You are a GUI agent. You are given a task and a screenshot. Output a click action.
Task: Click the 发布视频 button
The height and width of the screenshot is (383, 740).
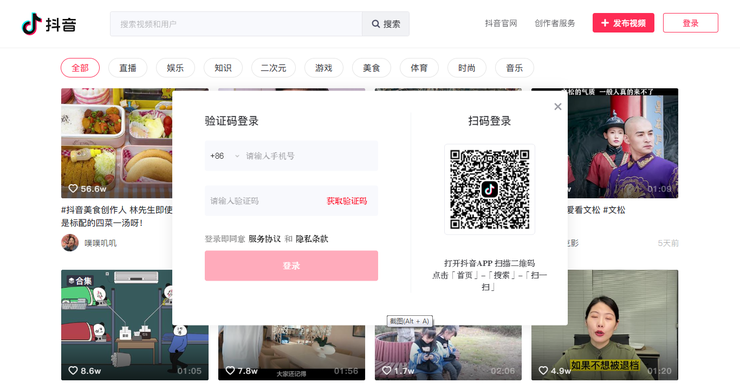click(x=623, y=23)
